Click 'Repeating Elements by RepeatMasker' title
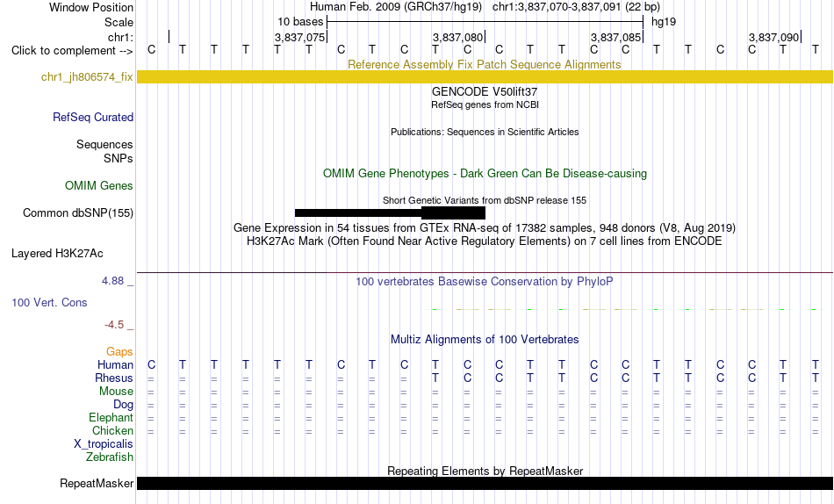This screenshot has width=834, height=504. click(x=485, y=471)
